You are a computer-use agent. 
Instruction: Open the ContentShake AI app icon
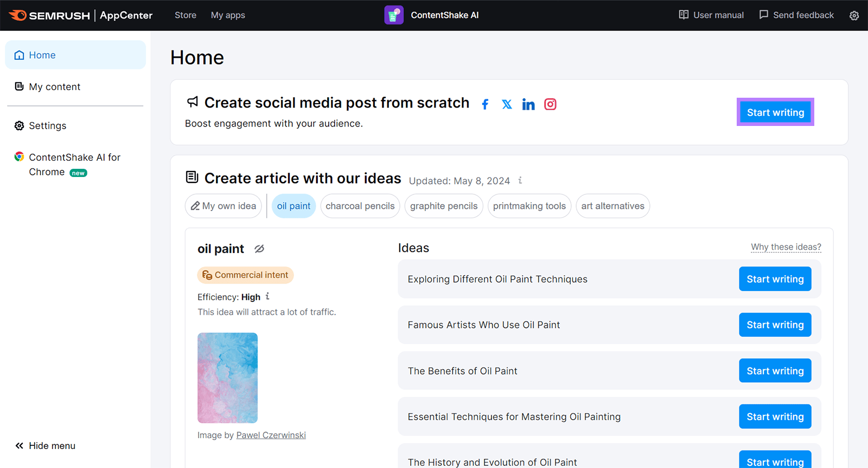pos(394,15)
